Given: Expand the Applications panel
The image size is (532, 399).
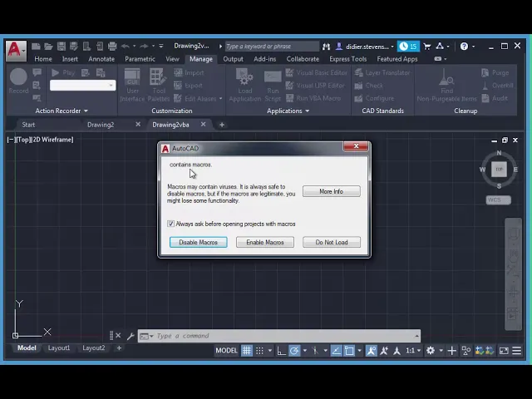Looking at the screenshot, I should pos(288,111).
